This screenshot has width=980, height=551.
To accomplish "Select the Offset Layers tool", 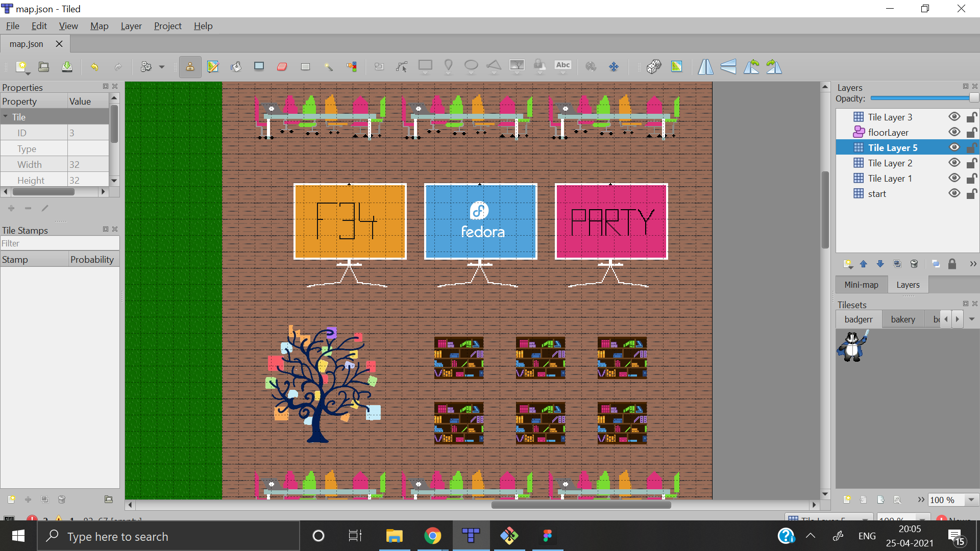I will point(614,67).
